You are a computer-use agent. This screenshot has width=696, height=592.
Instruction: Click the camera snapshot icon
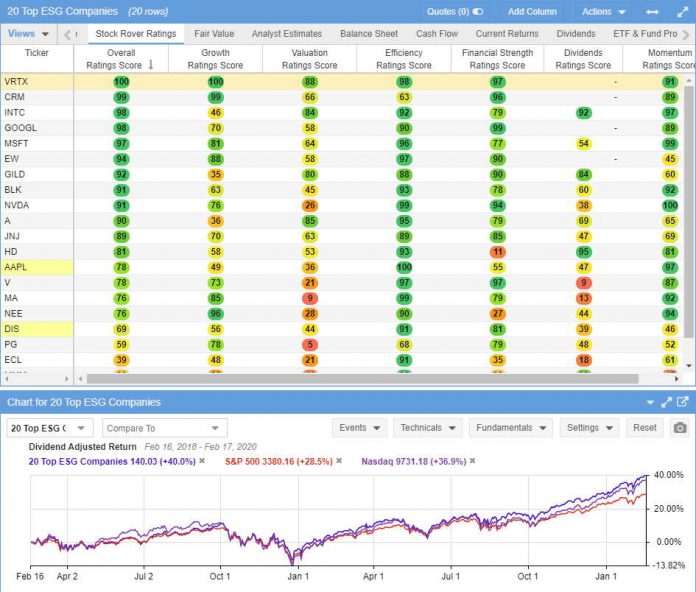[680, 428]
